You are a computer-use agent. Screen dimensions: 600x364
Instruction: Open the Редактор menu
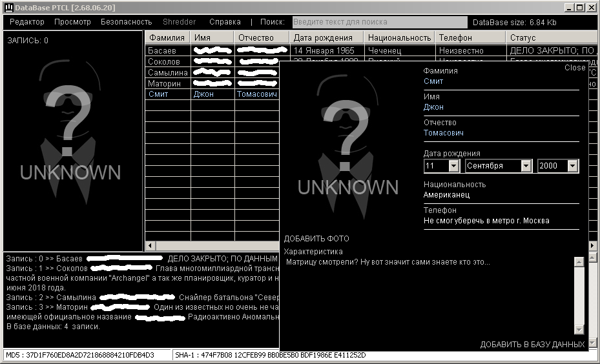[27, 22]
